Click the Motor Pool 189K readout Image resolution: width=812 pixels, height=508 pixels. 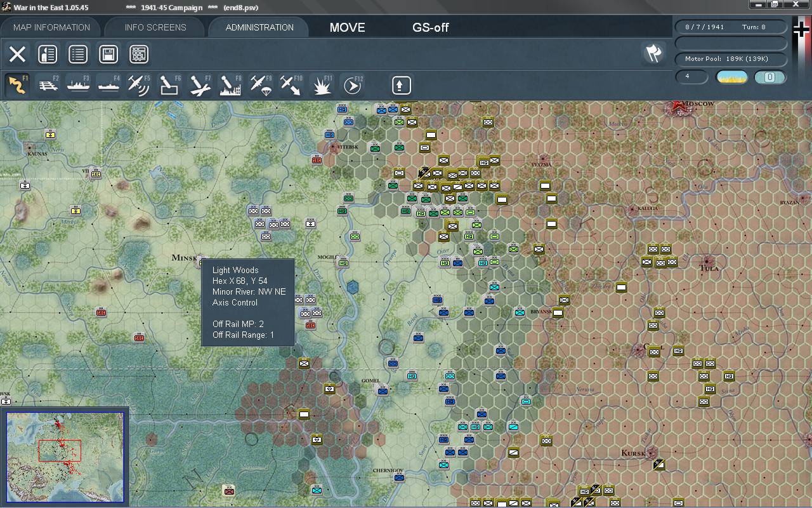pos(731,59)
